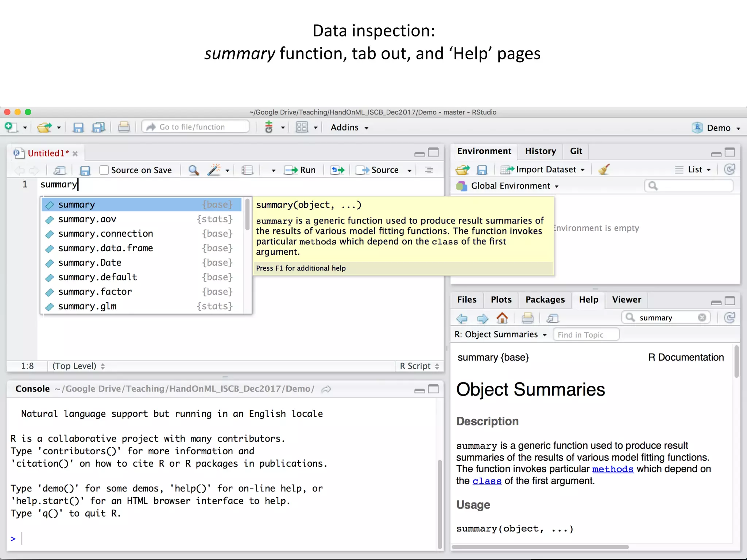The width and height of the screenshot is (747, 560).
Task: Refresh the Help topic
Action: pos(729,318)
